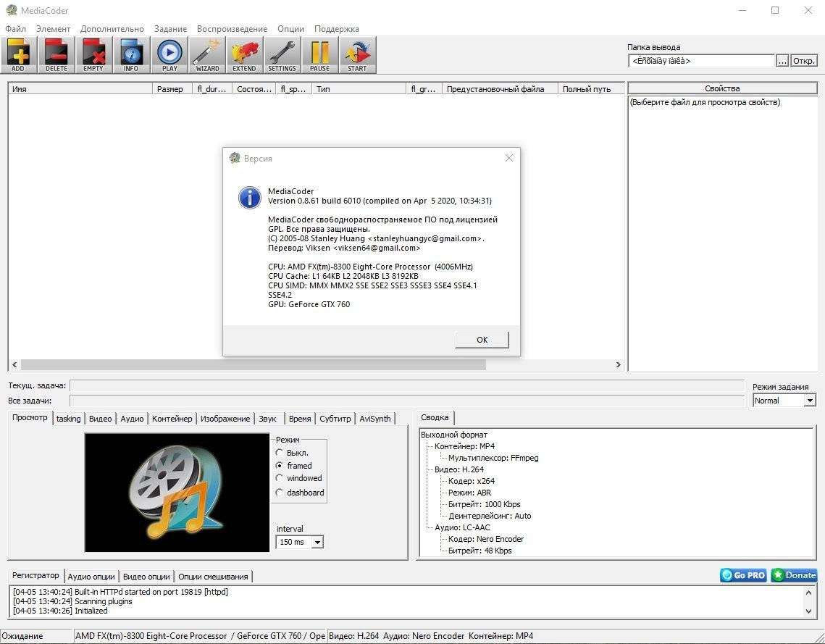
Task: Select the dashboard mode radio button
Action: point(280,493)
